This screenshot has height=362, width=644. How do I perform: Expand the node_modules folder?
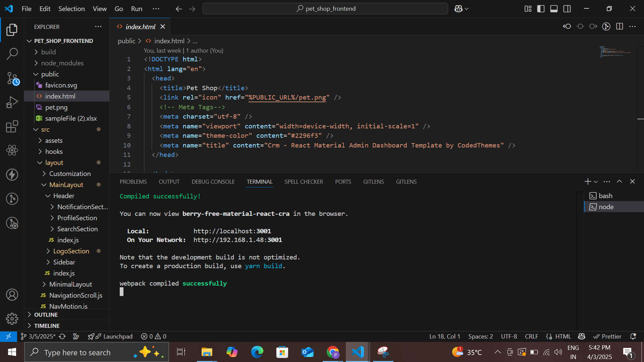pyautogui.click(x=62, y=63)
